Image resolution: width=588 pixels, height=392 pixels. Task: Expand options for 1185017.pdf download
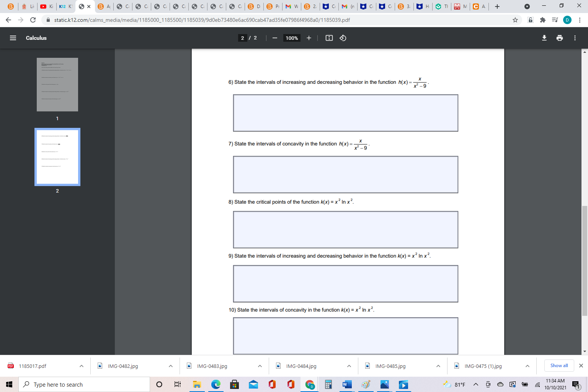(x=82, y=366)
